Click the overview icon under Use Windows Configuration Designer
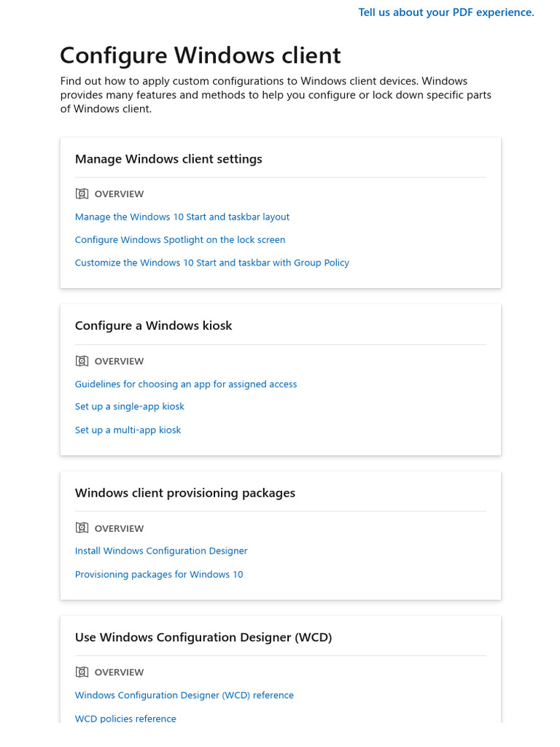560x747 pixels. (x=82, y=672)
